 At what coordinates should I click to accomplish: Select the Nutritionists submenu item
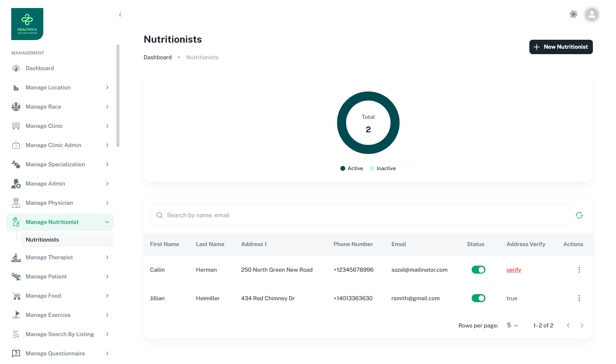(x=42, y=240)
